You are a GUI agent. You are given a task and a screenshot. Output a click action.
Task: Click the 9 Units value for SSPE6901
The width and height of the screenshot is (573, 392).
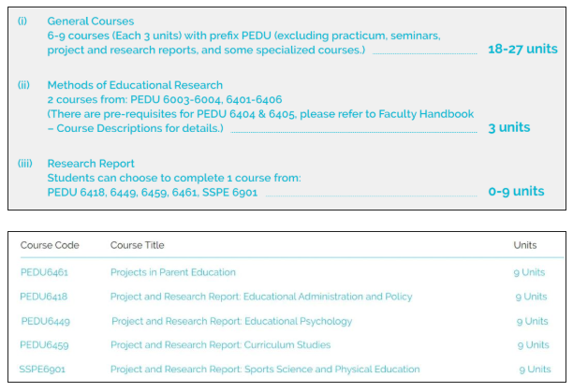point(535,369)
